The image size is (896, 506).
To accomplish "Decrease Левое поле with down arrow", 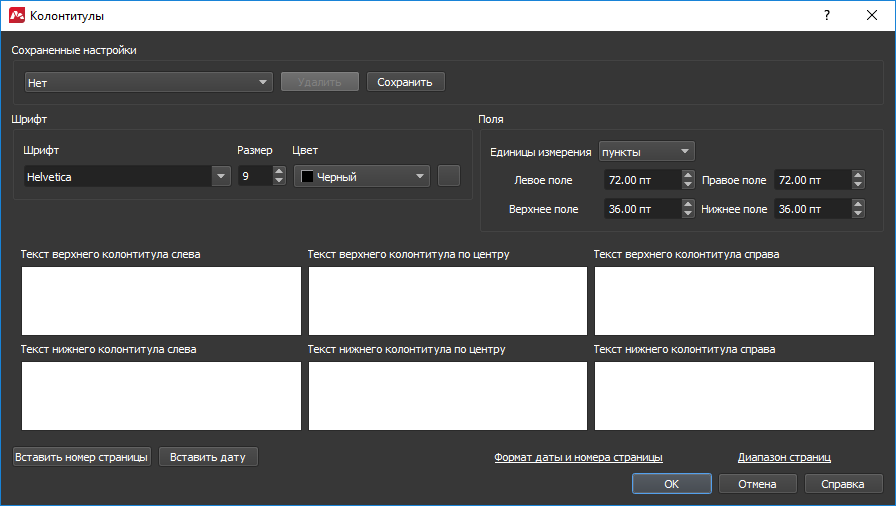I will click(688, 185).
